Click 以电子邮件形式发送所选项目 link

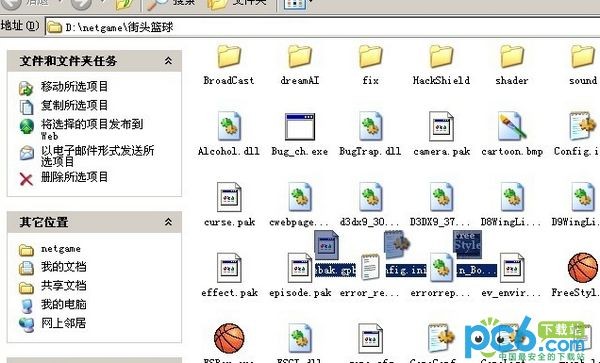point(97,156)
